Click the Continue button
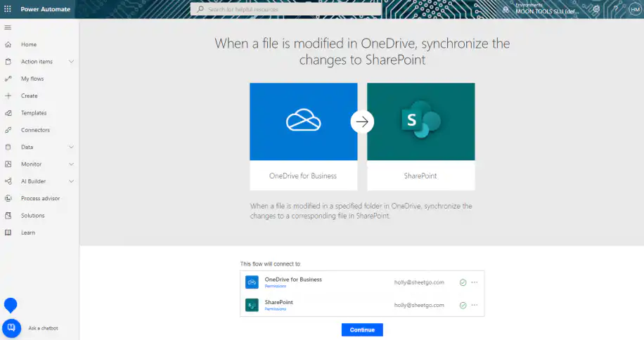This screenshot has width=644, height=340. tap(362, 329)
